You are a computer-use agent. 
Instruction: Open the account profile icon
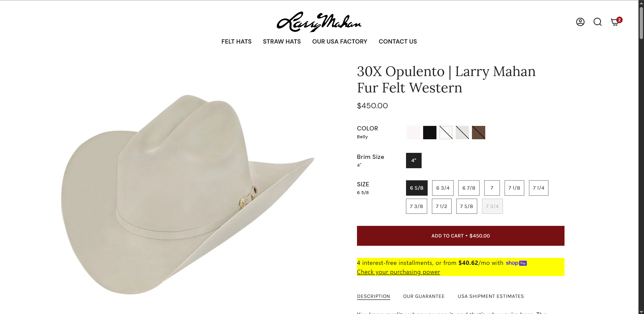pyautogui.click(x=580, y=22)
